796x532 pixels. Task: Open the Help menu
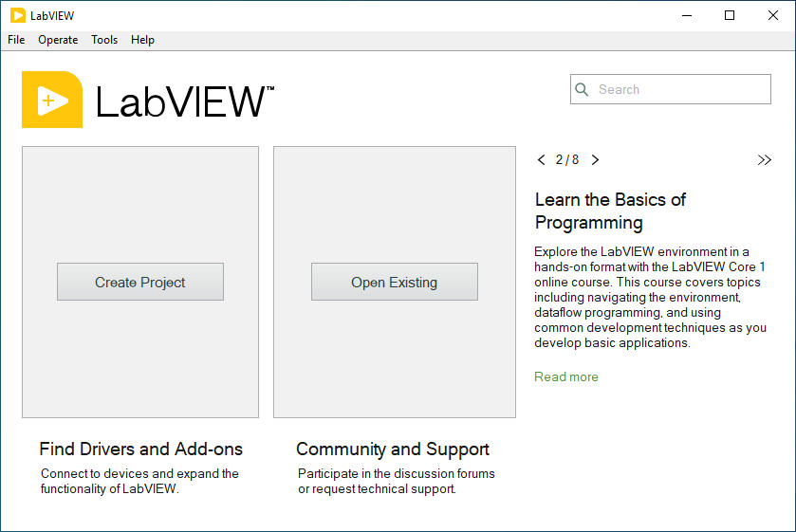tap(142, 40)
